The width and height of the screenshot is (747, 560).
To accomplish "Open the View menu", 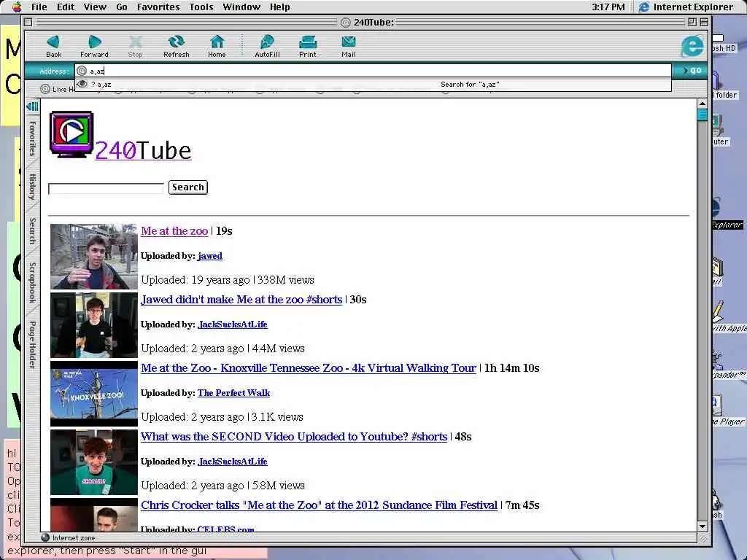I will click(95, 7).
